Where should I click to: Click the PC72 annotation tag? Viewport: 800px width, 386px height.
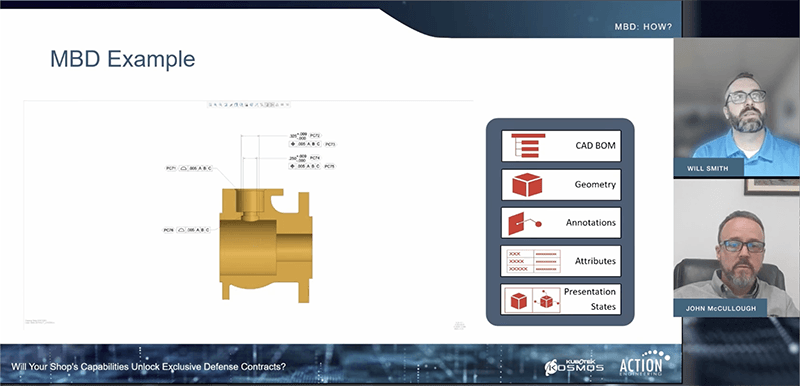[x=315, y=136]
